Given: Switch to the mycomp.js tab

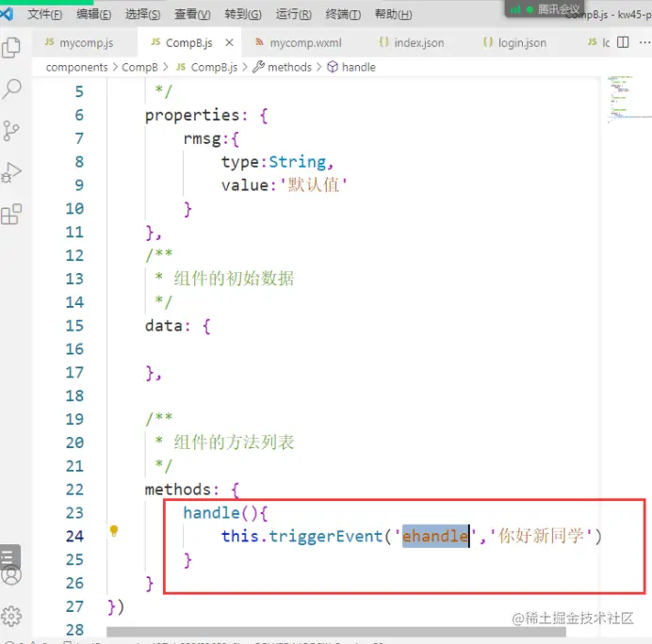Looking at the screenshot, I should pos(85,42).
